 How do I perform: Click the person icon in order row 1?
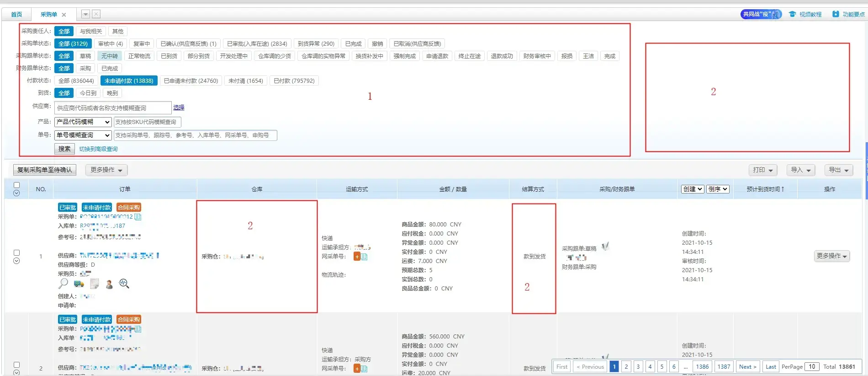coord(109,285)
